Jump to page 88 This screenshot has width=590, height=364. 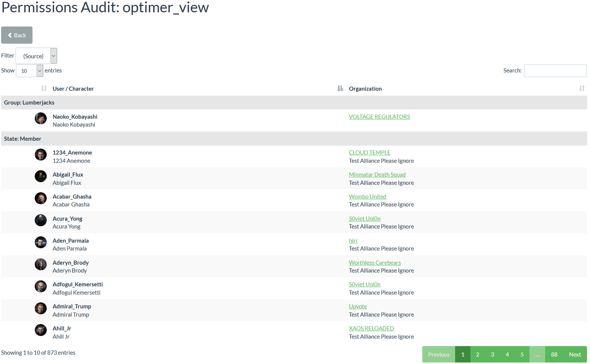pyautogui.click(x=554, y=355)
